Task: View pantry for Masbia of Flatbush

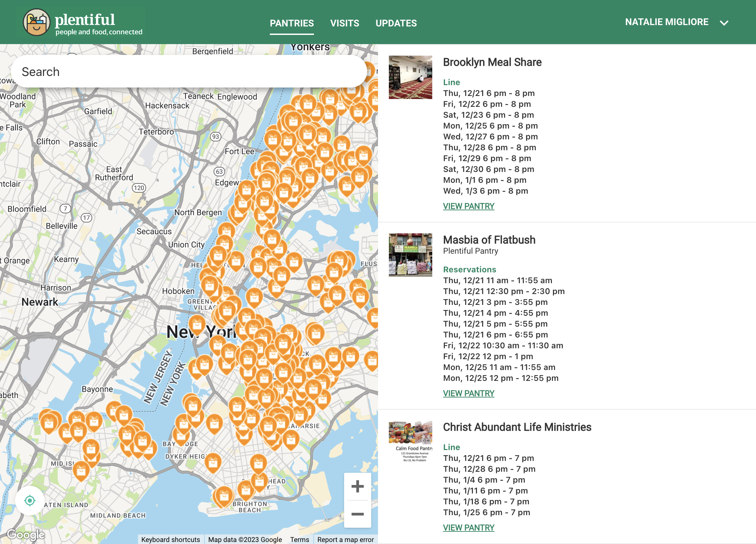Action: (469, 393)
